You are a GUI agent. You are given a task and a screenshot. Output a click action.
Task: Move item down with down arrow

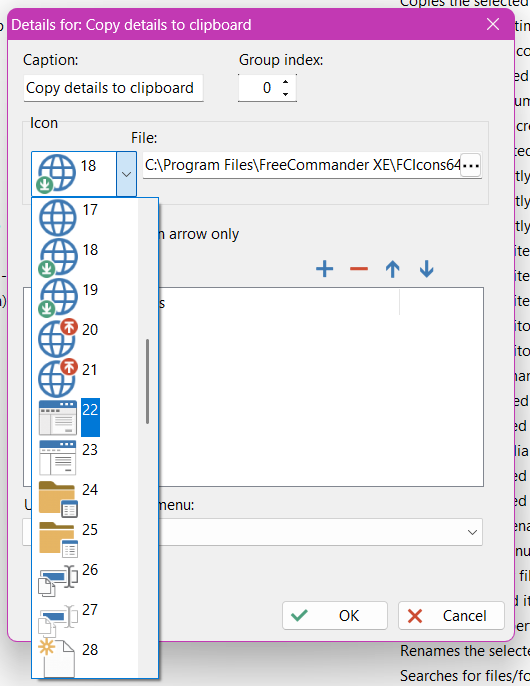point(426,269)
